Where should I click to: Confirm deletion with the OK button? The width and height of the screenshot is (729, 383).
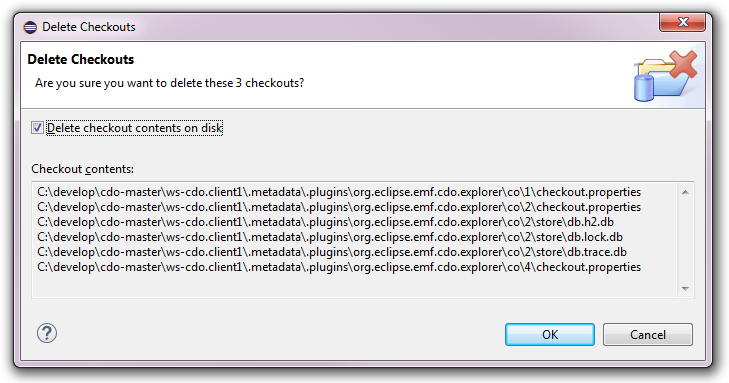point(550,335)
